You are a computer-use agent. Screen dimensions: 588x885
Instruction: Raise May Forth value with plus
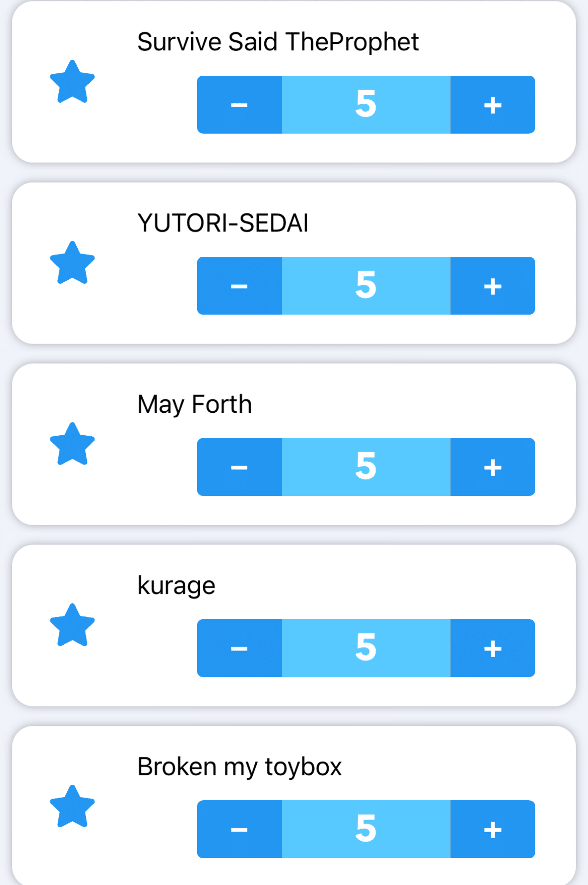pos(493,467)
